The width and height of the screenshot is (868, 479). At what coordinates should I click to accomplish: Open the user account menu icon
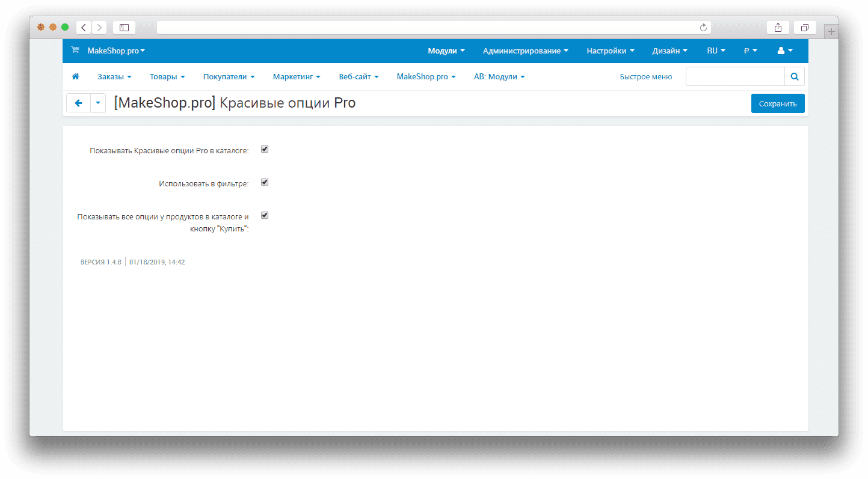click(785, 51)
